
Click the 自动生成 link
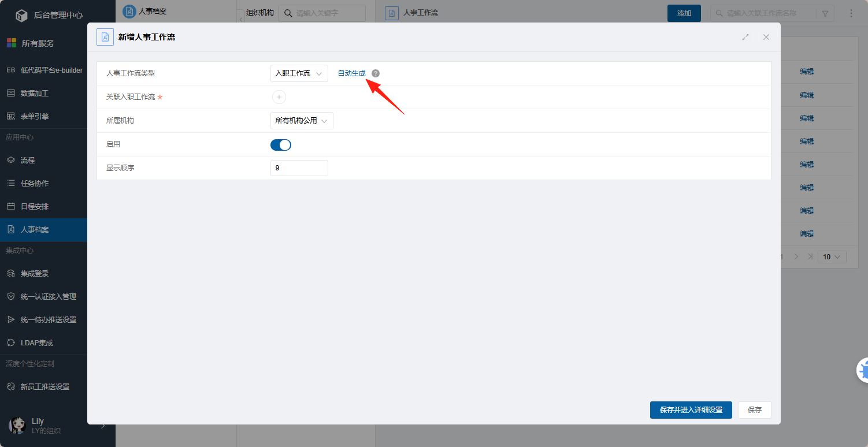[351, 73]
